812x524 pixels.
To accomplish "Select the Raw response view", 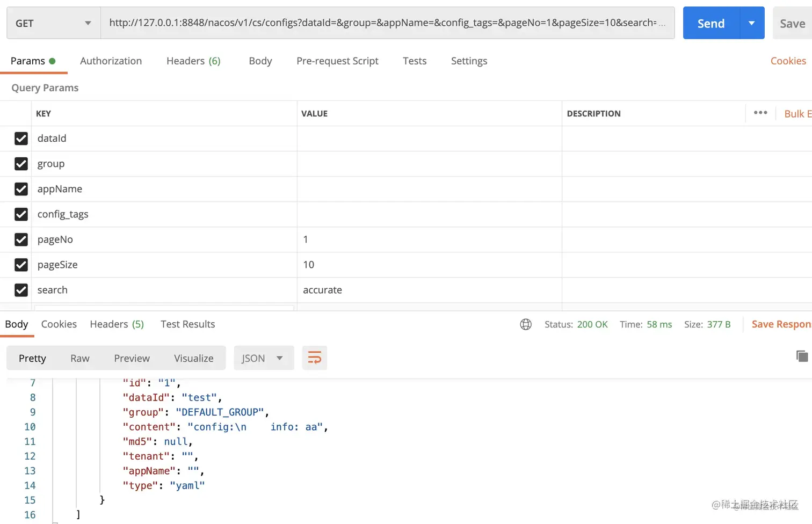I will (x=79, y=358).
